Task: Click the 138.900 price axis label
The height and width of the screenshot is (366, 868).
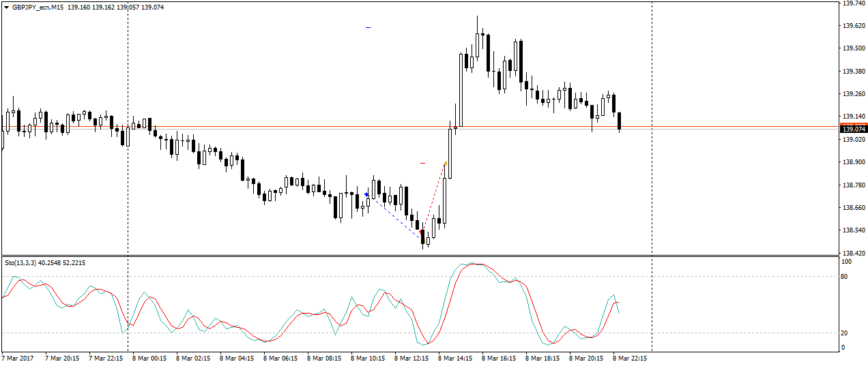Action: pos(854,162)
